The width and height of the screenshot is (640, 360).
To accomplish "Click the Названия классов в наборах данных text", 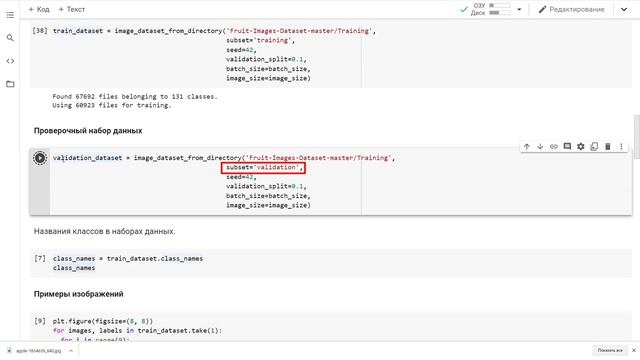I will click(x=104, y=231).
